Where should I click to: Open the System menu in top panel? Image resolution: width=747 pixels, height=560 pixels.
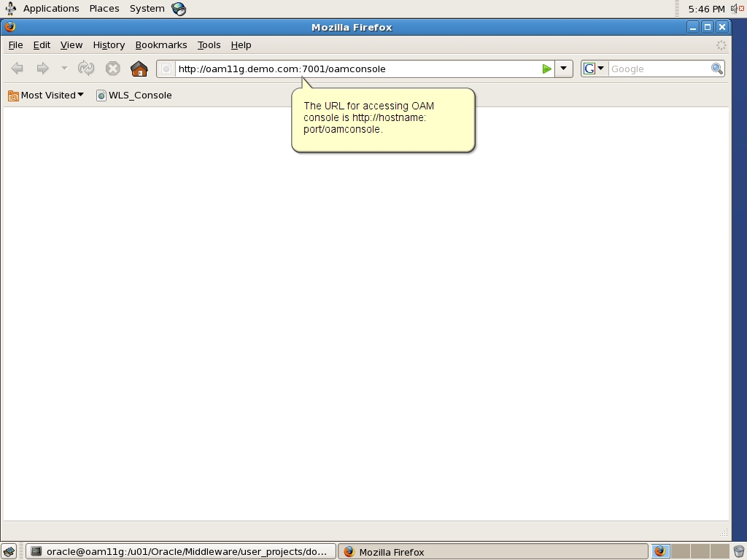[x=147, y=8]
